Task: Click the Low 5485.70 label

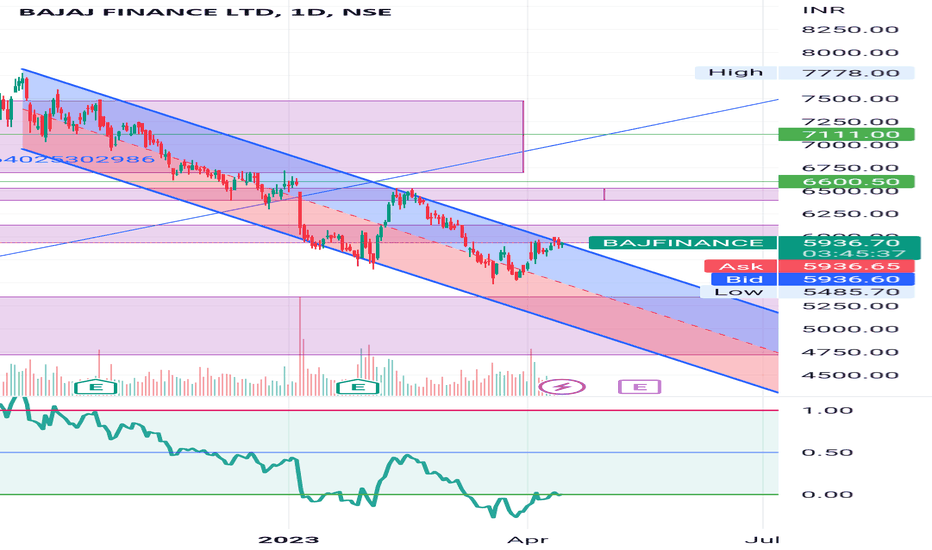Action: [807, 292]
